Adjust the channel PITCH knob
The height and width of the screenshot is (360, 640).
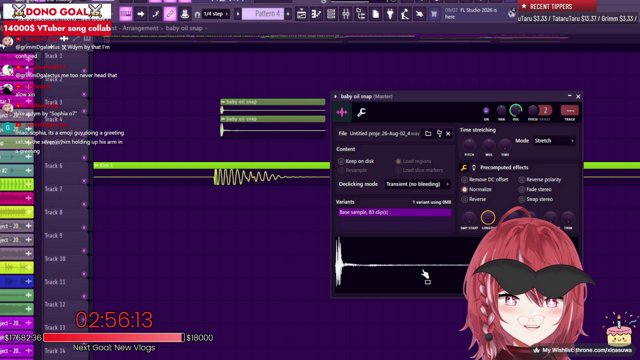[533, 110]
